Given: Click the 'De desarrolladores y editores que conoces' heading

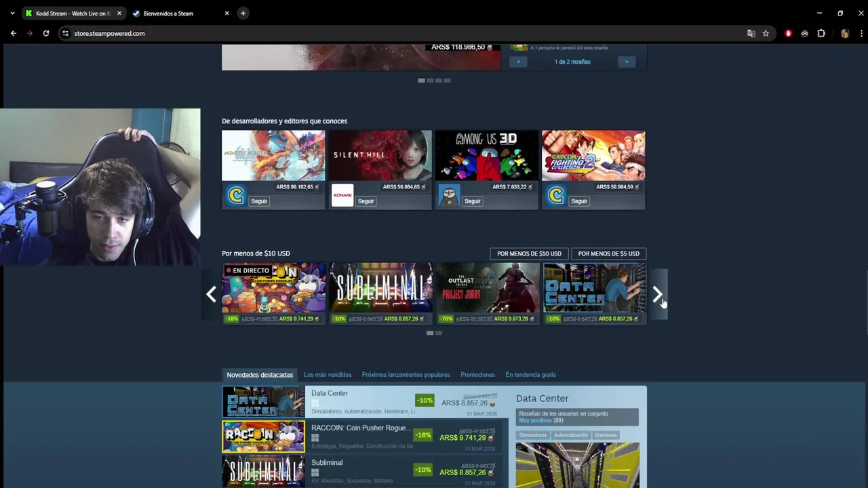Looking at the screenshot, I should coord(284,121).
